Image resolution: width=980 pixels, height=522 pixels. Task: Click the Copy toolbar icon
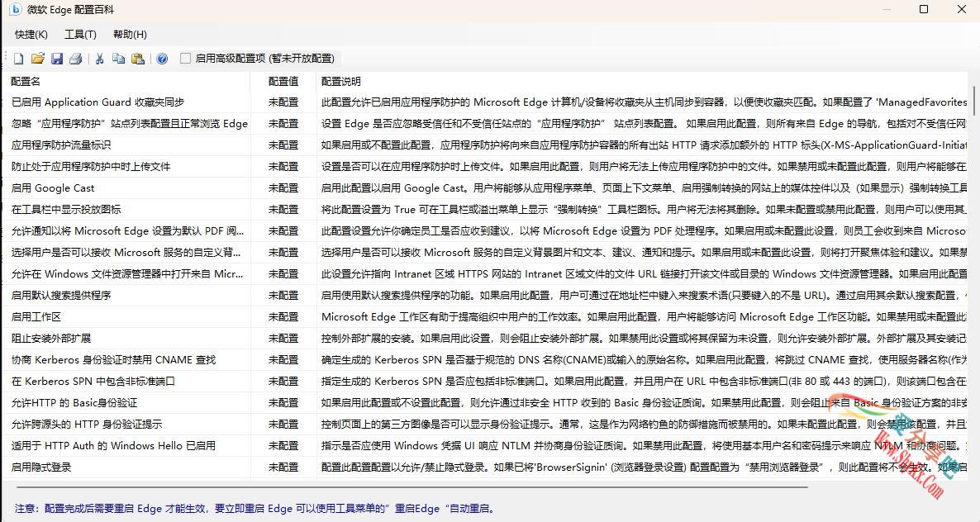click(x=118, y=59)
